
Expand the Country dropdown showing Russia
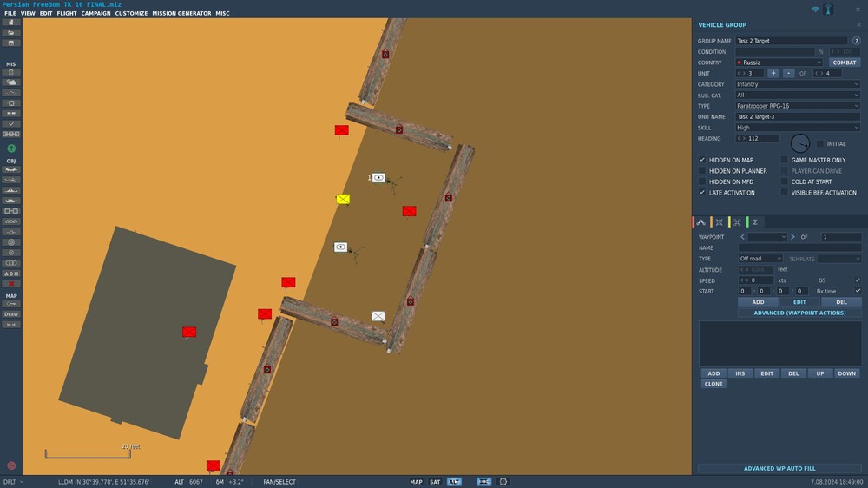coord(779,63)
